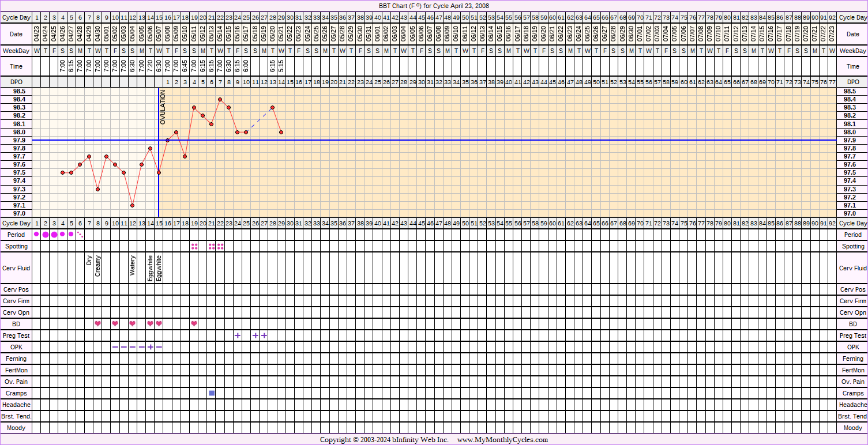
Task: Click the 97.7 temperature point on cycle day 18
Action: click(x=185, y=156)
